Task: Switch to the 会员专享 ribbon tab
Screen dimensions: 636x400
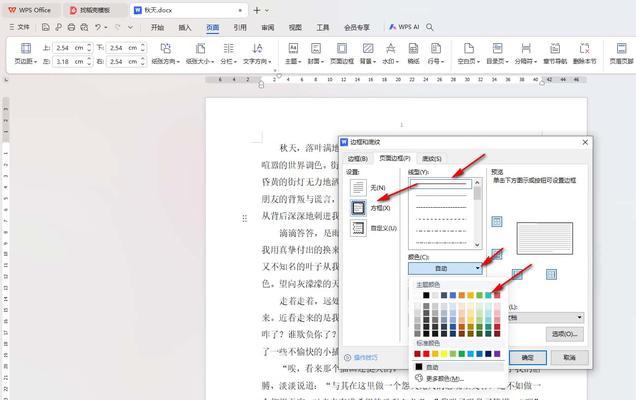Action: (357, 27)
